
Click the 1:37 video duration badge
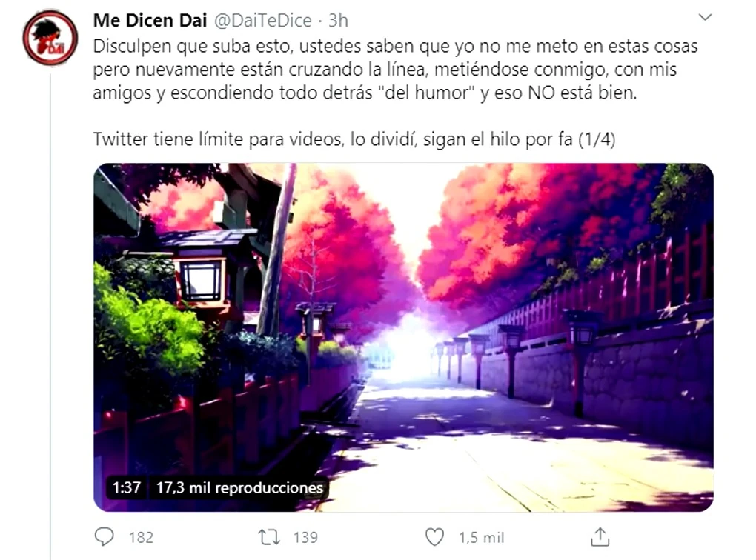click(x=126, y=487)
